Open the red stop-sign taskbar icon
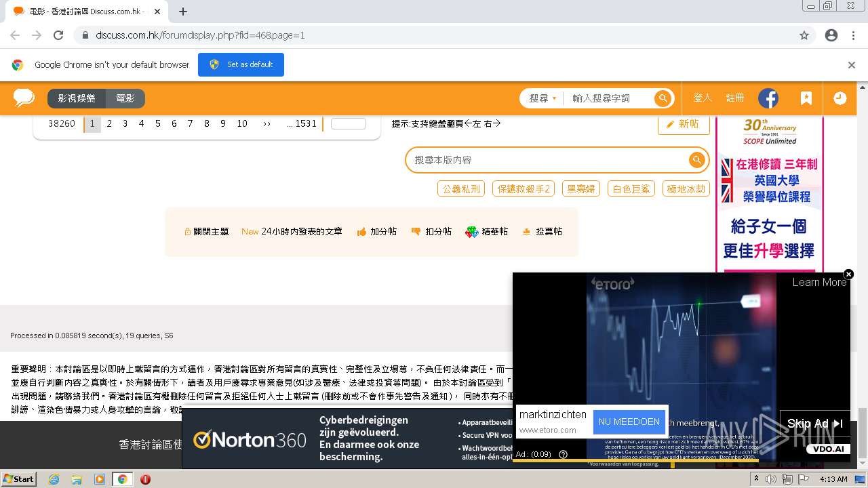 [x=145, y=479]
